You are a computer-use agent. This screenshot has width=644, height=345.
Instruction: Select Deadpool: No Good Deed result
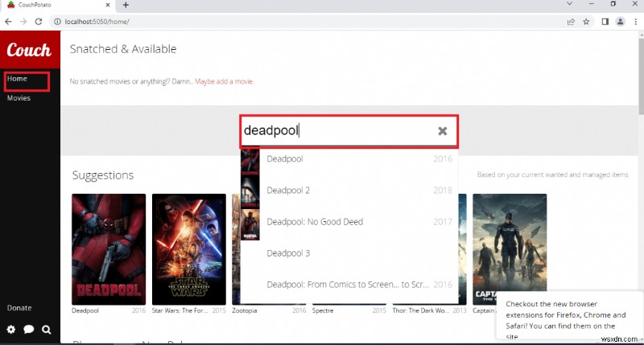(x=349, y=222)
